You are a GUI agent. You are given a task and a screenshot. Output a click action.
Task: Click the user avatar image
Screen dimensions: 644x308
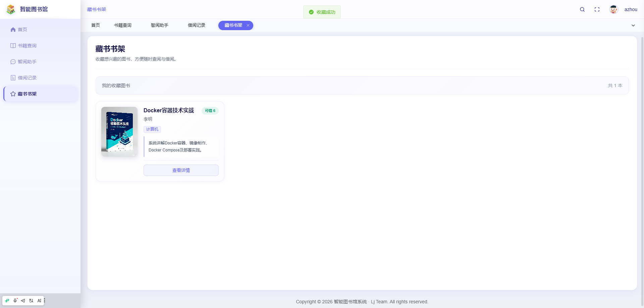(613, 9)
